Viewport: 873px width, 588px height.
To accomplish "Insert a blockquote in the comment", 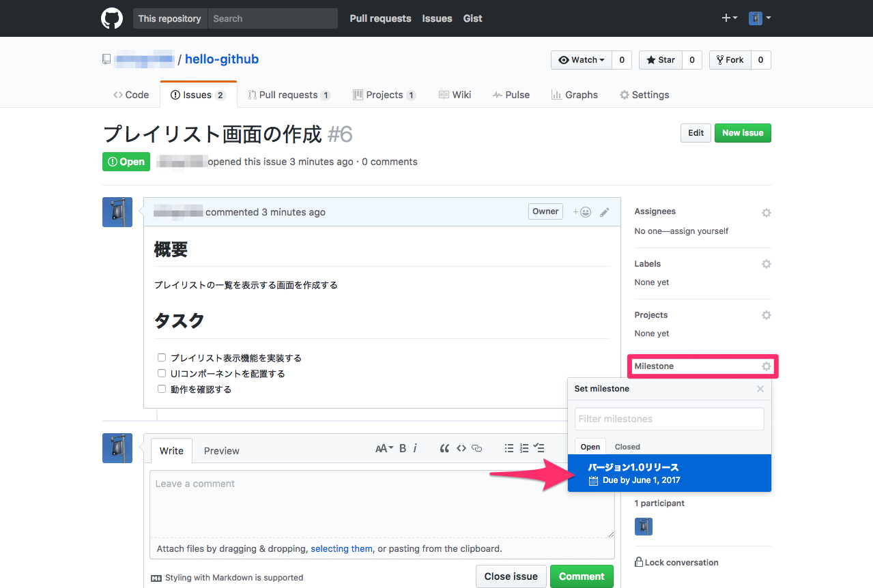I will [444, 448].
